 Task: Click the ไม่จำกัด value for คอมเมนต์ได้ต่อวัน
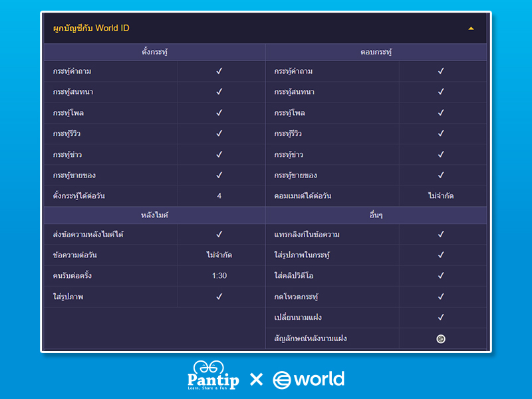[x=440, y=196]
